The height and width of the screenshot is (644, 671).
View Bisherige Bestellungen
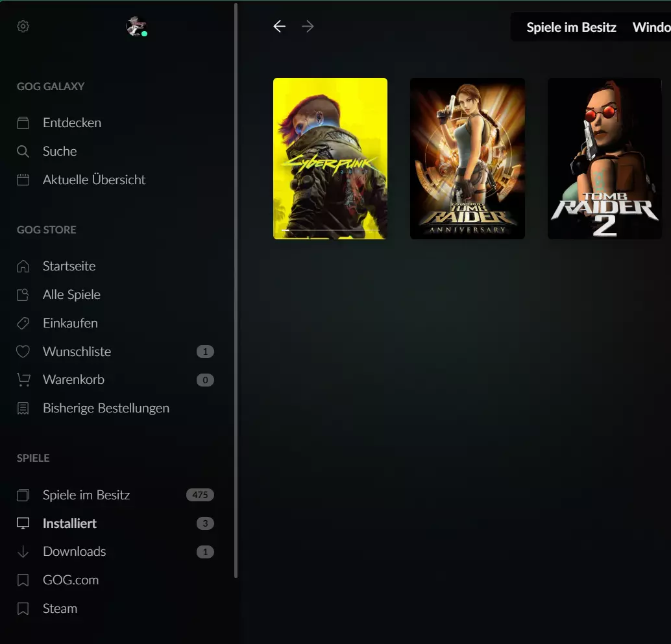(x=106, y=409)
